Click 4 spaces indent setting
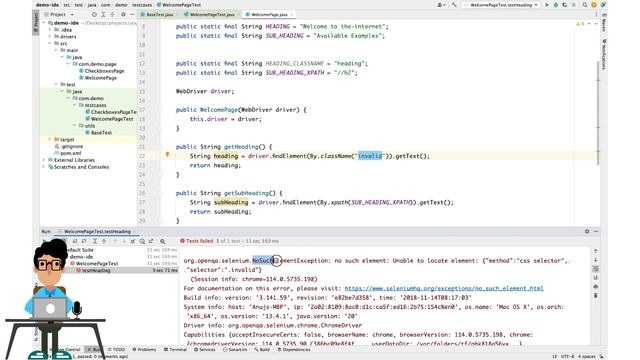 point(587,356)
